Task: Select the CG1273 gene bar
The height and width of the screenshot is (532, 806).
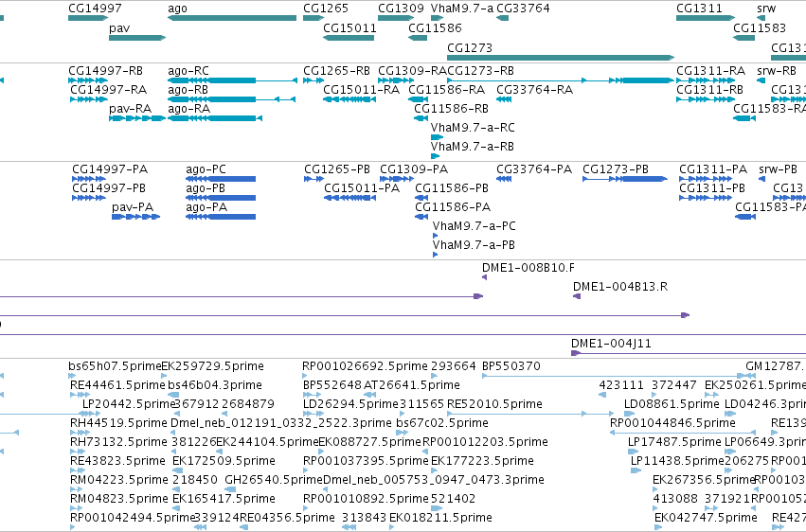Action: [561, 58]
